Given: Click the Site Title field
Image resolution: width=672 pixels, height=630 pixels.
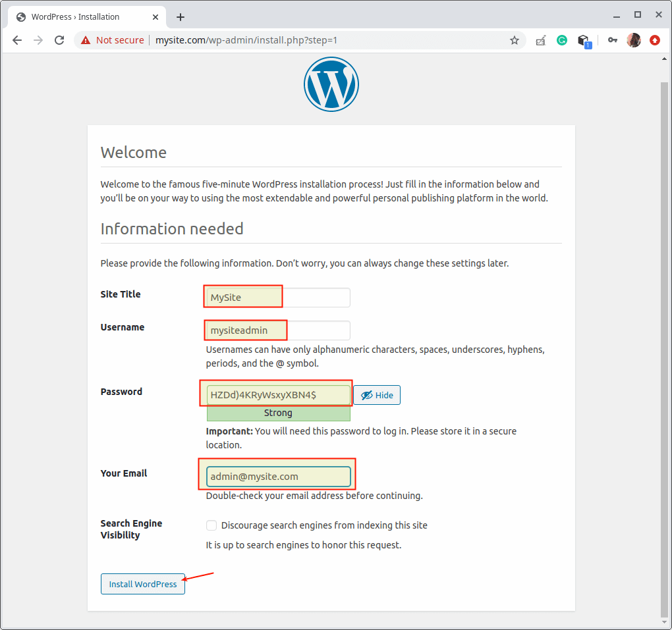Looking at the screenshot, I should [278, 298].
